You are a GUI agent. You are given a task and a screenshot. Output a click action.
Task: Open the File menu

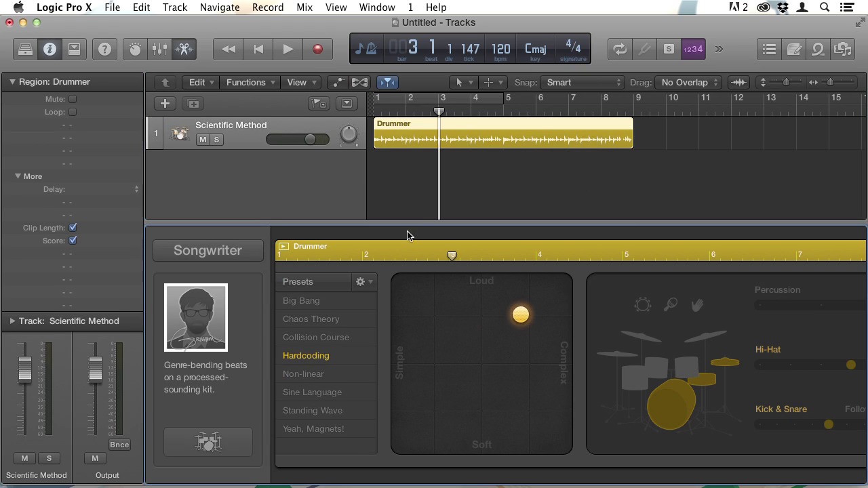(112, 7)
